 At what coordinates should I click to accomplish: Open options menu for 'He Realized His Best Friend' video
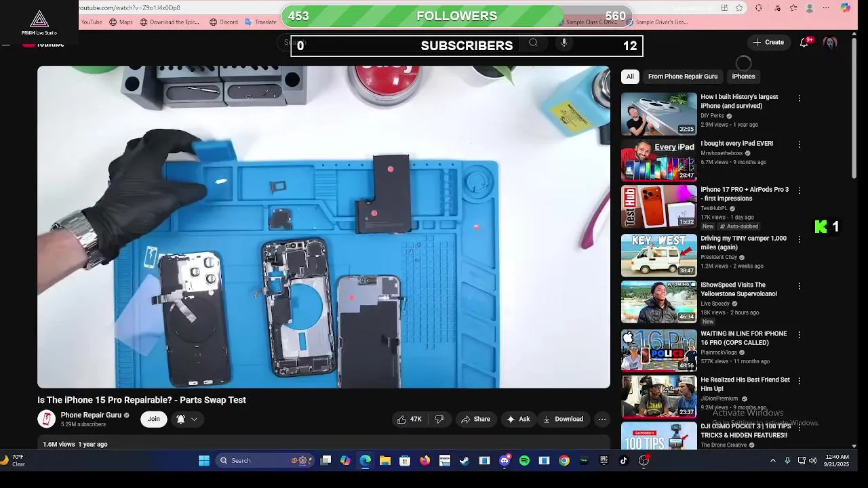point(799,381)
